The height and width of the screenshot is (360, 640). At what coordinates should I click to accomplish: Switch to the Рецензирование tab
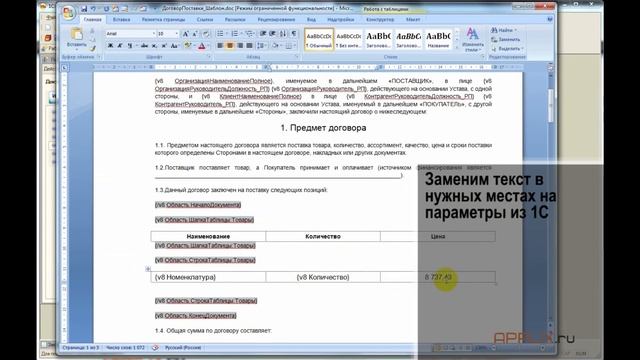pyautogui.click(x=276, y=19)
